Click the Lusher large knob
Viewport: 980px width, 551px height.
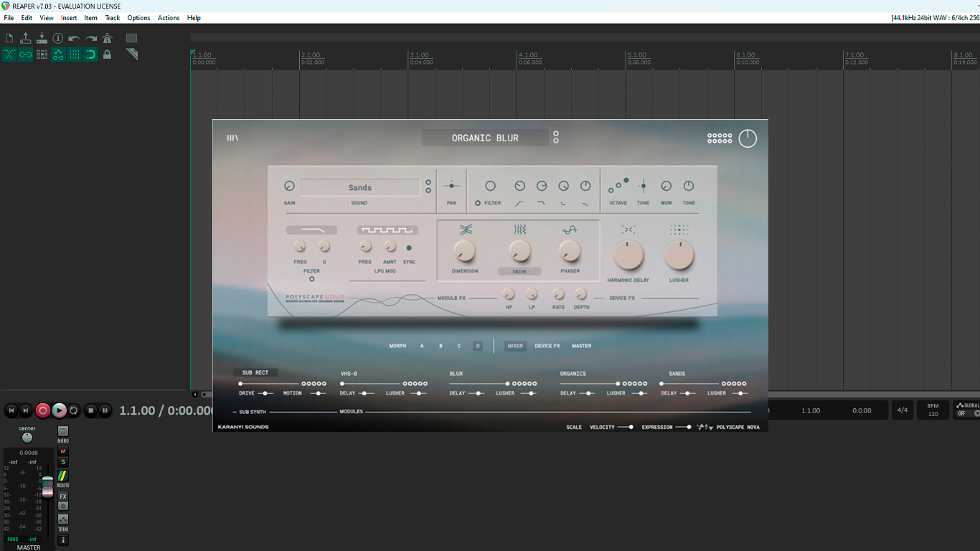pyautogui.click(x=679, y=255)
